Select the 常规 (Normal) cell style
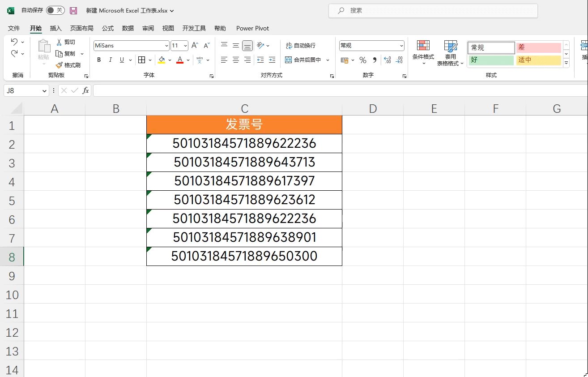This screenshot has width=588, height=377. tap(491, 47)
